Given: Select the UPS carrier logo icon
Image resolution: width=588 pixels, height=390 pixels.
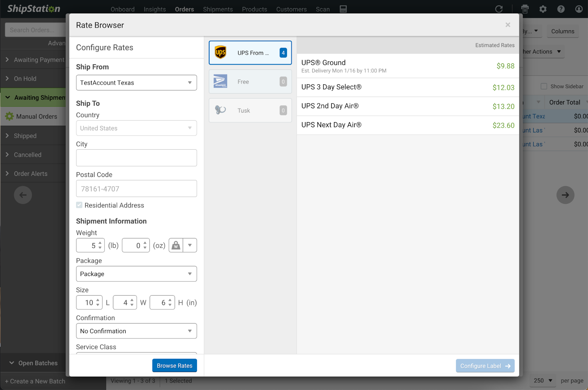Looking at the screenshot, I should pyautogui.click(x=220, y=53).
